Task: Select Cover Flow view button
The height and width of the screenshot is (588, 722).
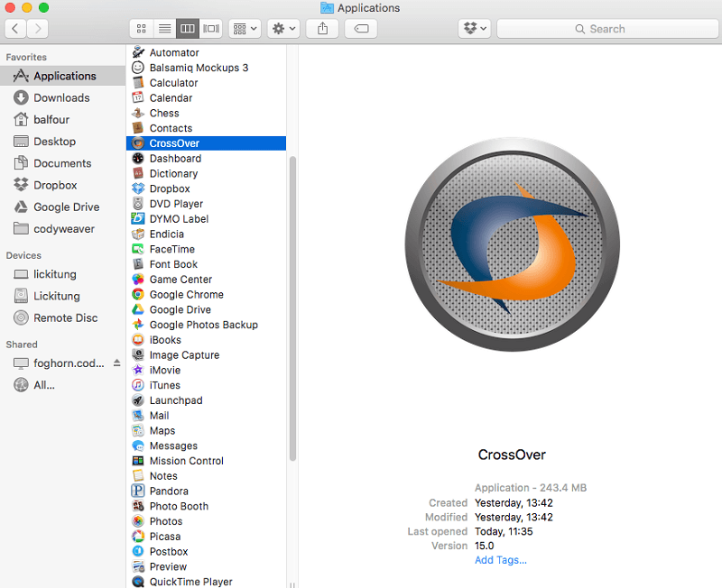Action: pyautogui.click(x=211, y=29)
